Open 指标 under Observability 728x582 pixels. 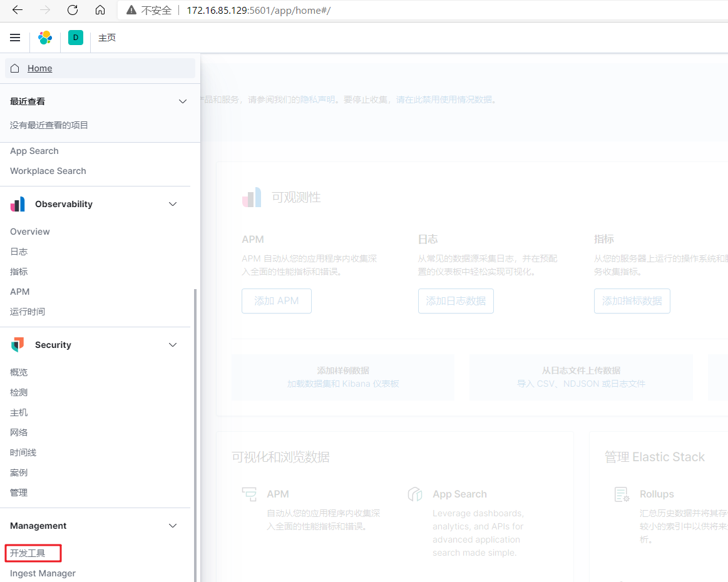[x=19, y=272]
